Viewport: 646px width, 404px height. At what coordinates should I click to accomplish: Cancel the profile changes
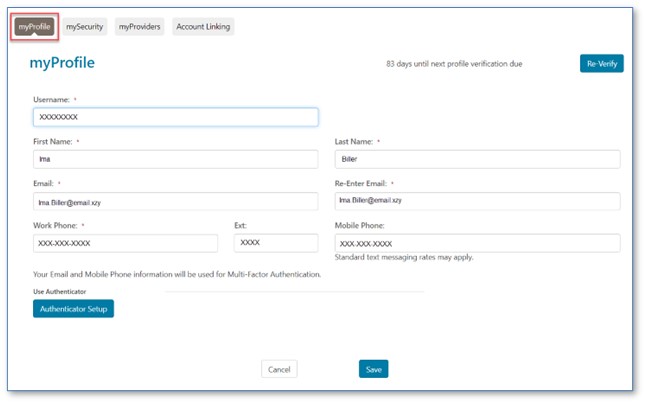(x=279, y=369)
